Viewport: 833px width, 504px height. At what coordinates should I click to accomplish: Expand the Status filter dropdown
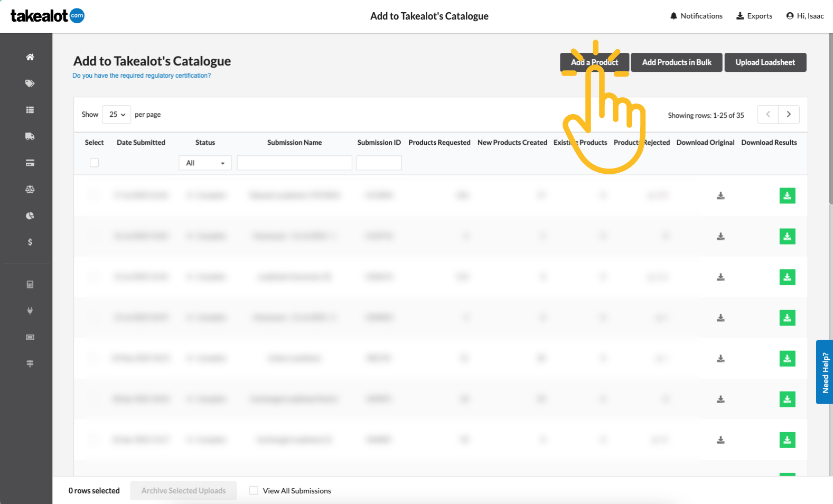(x=205, y=163)
